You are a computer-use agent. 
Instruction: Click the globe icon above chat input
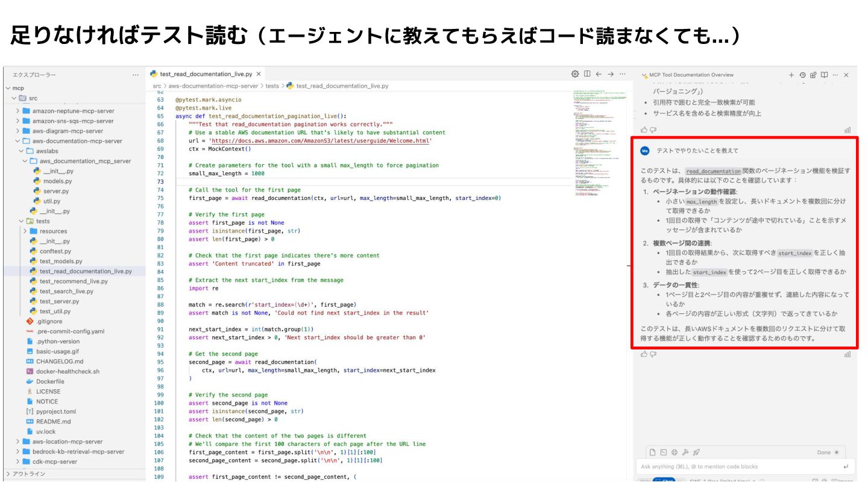pyautogui.click(x=675, y=452)
